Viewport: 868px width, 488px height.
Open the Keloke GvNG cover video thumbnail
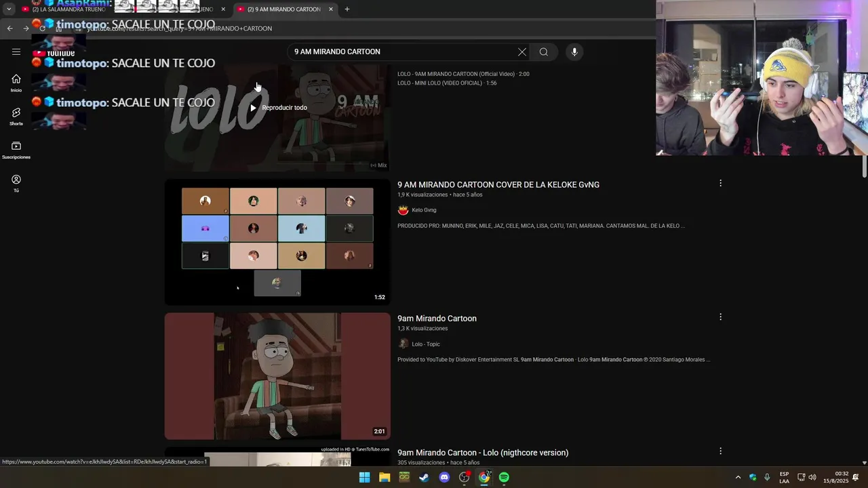277,242
